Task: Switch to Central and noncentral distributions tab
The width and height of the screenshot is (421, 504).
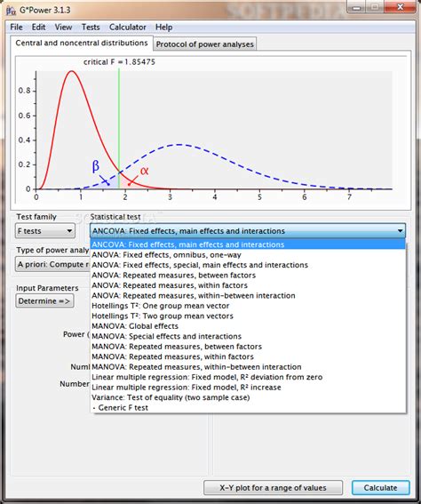Action: (x=82, y=43)
